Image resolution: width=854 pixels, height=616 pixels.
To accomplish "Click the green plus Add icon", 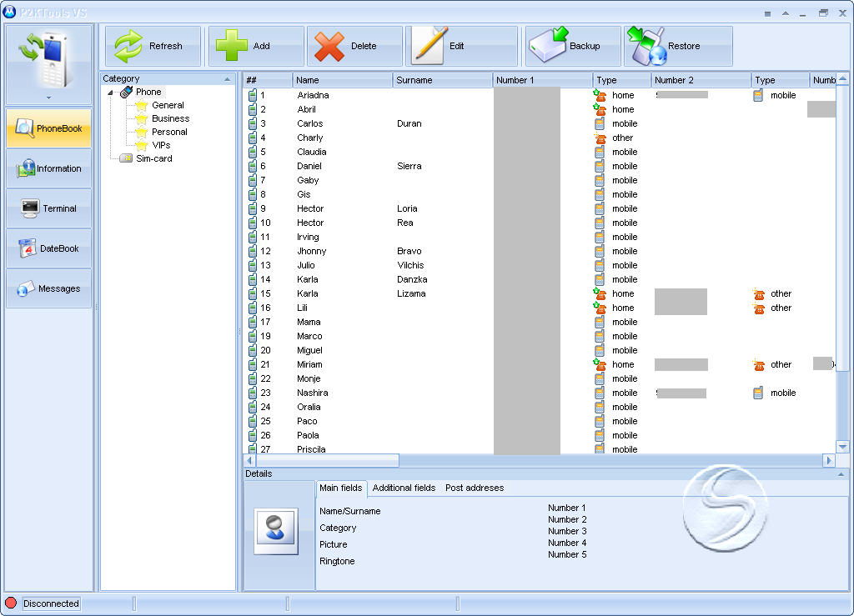I will 232,46.
